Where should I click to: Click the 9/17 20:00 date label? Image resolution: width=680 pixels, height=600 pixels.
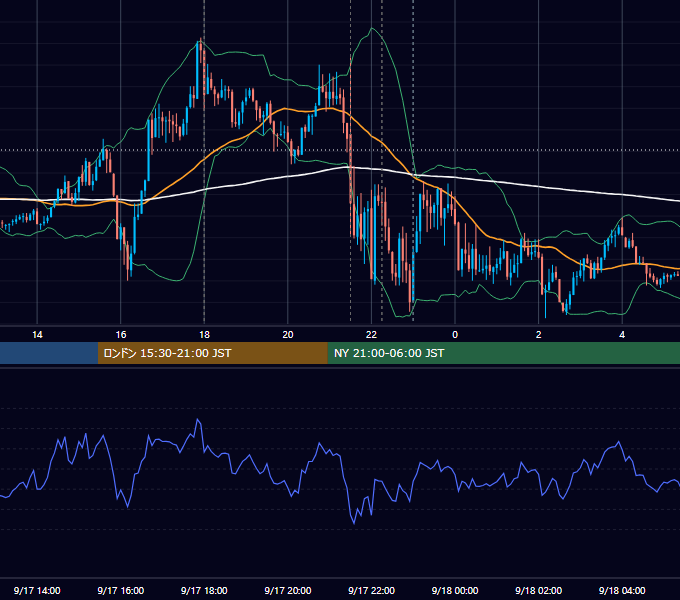(288, 590)
